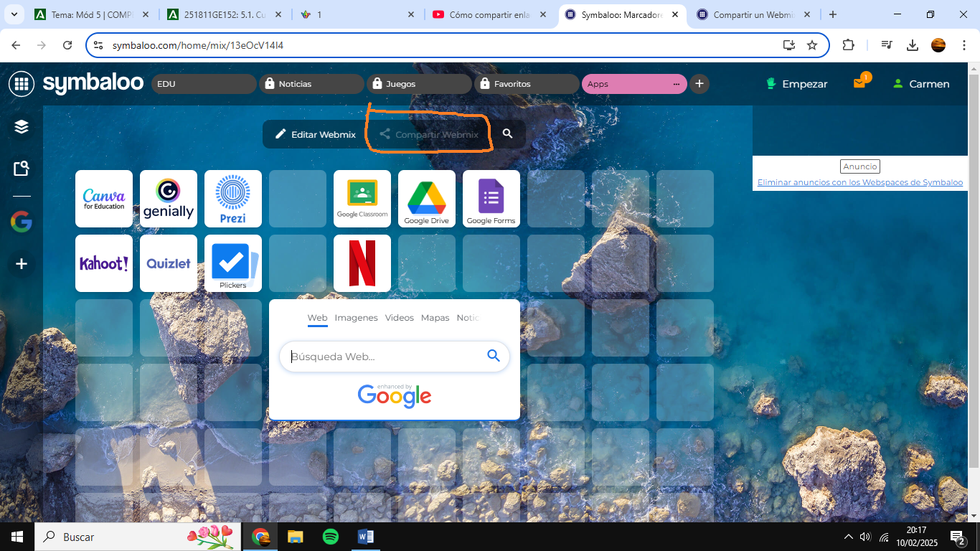
Task: Click the Eliminar anuncios link
Action: click(x=860, y=182)
